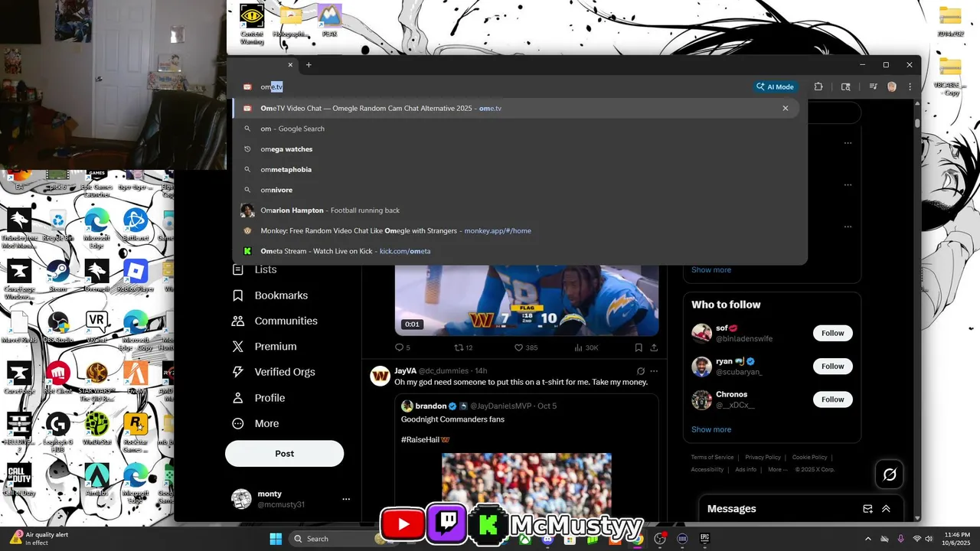Follow the sof account
This screenshot has width=980, height=551.
832,333
